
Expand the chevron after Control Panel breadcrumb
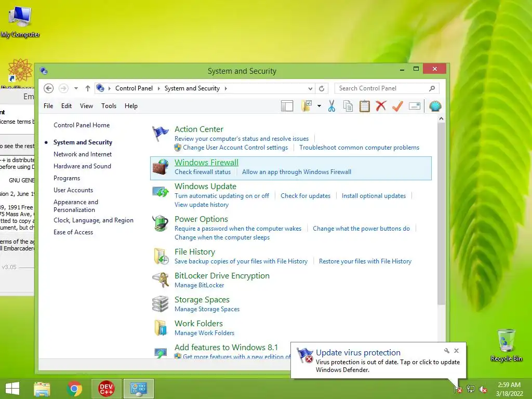(158, 88)
